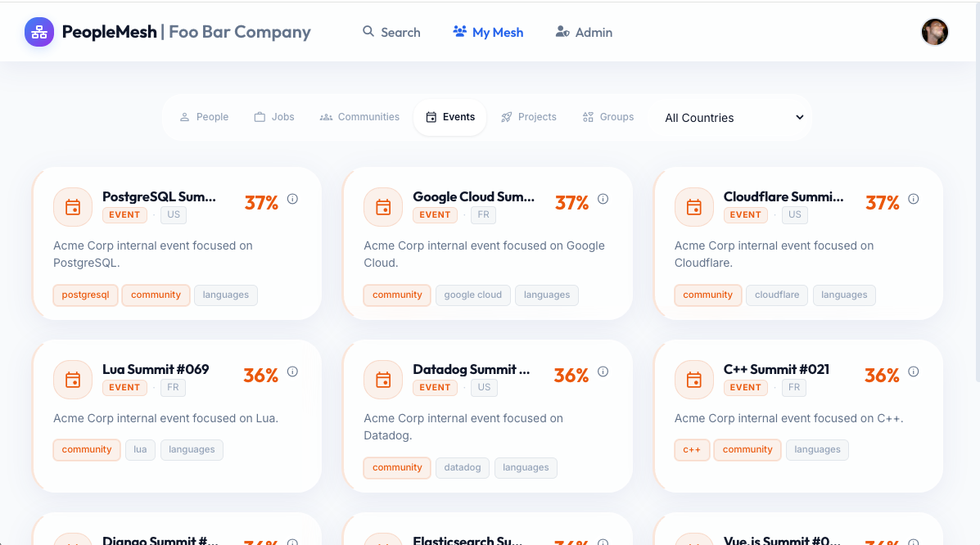Open the user avatar profile menu
980x545 pixels.
(x=934, y=32)
